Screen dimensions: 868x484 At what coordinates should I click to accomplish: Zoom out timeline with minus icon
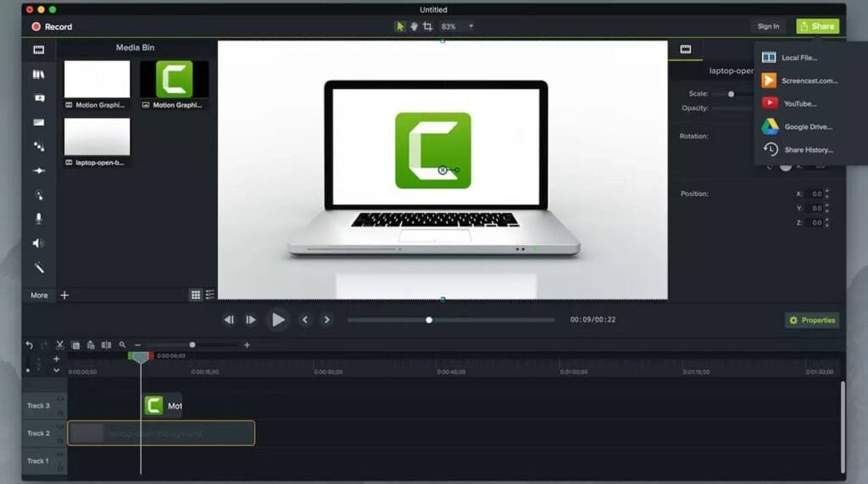coord(138,345)
